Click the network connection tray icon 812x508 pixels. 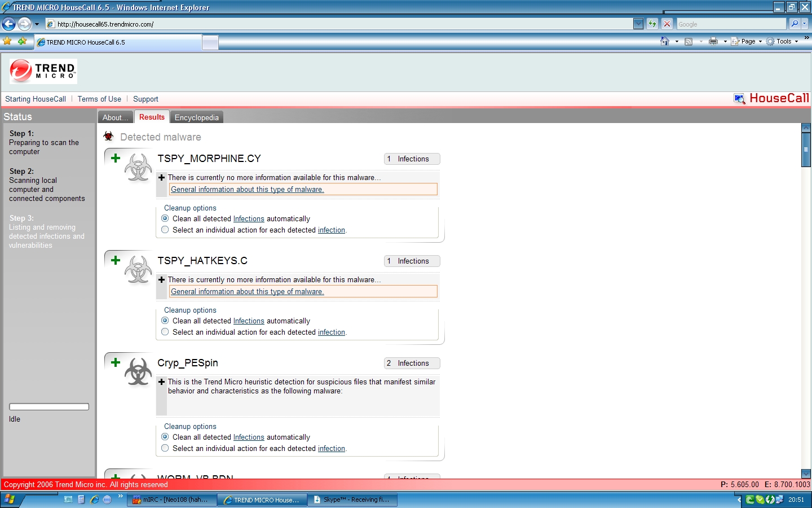point(779,500)
